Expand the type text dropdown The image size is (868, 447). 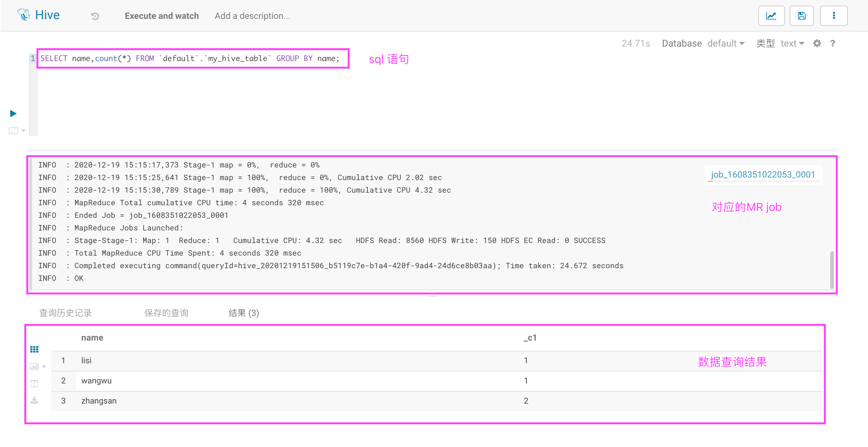[x=792, y=43]
